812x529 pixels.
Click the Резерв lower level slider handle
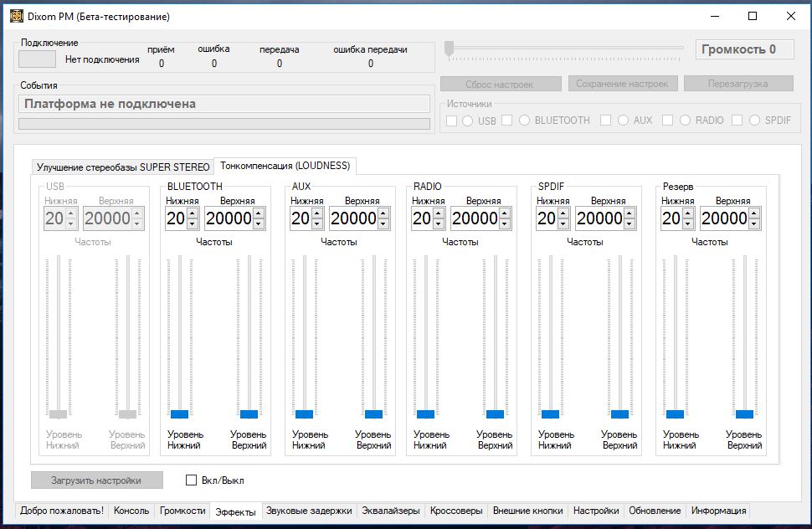tap(675, 414)
